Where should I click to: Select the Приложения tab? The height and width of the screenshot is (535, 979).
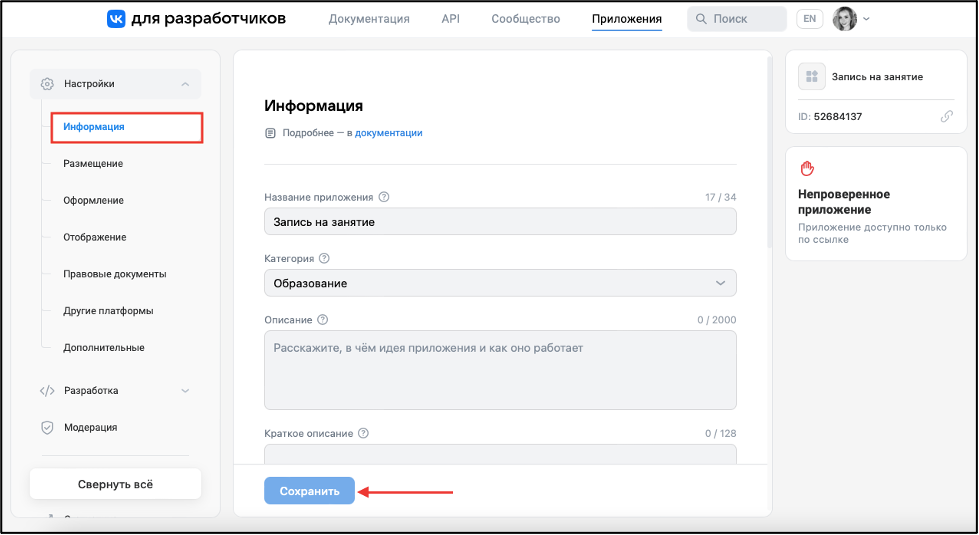[x=627, y=19]
